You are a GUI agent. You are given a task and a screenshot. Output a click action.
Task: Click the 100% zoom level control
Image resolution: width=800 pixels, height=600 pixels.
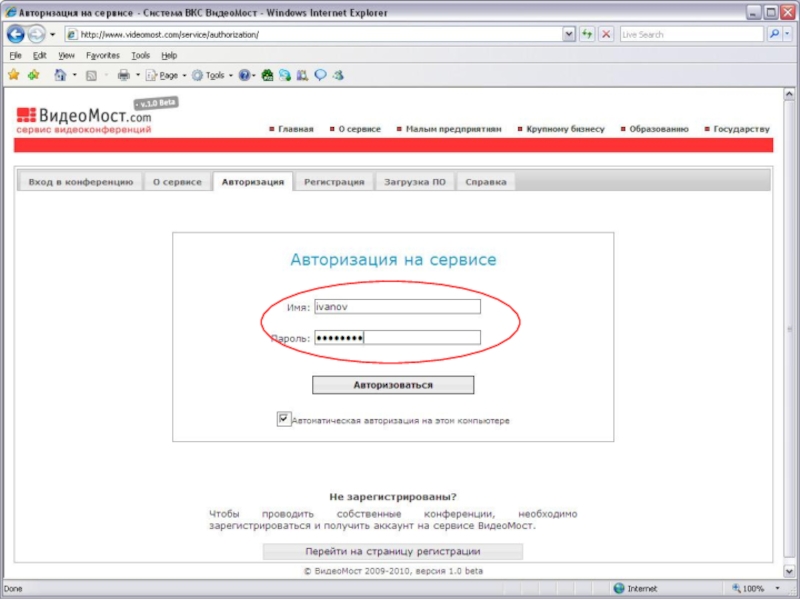point(748,589)
